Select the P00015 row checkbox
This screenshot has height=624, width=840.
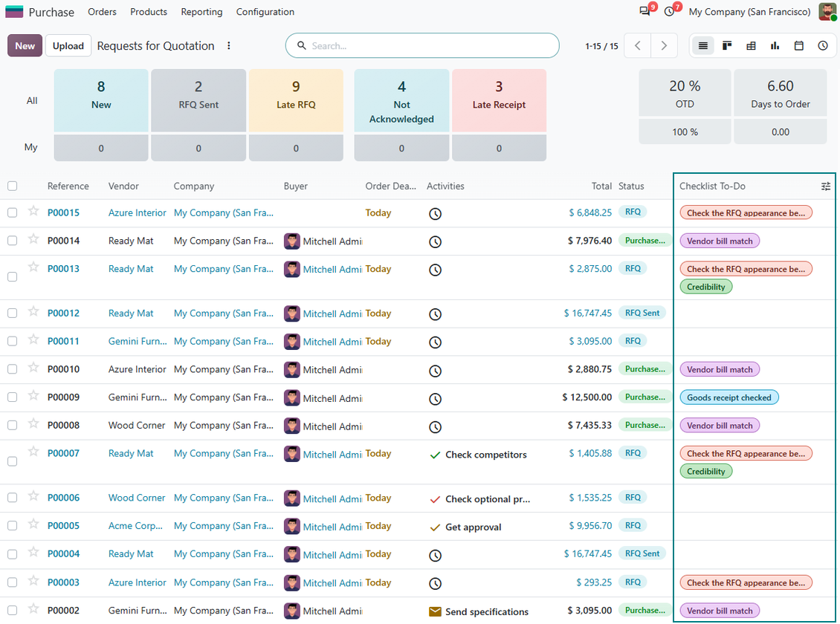point(13,212)
